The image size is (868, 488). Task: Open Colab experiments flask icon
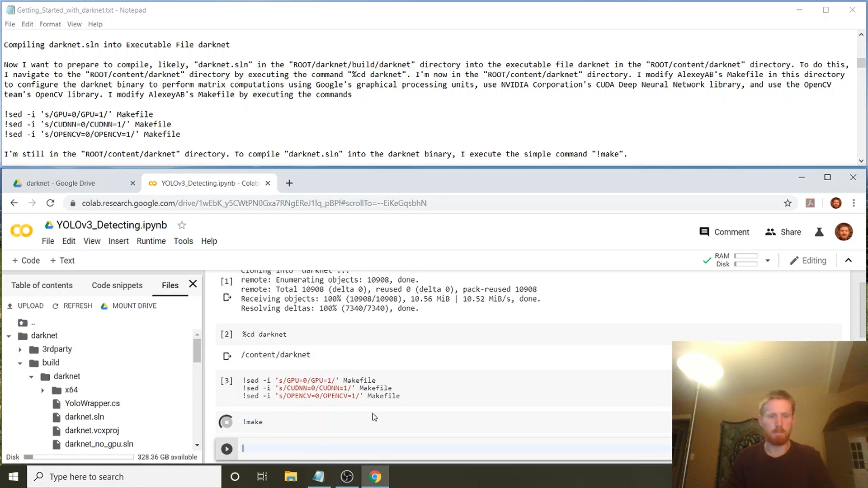[819, 232]
